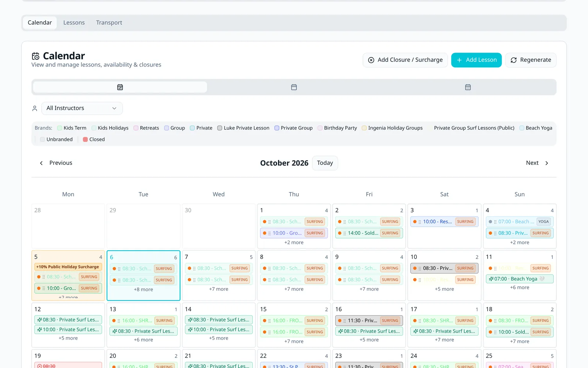Click the drag handle on the 16th's 11:30 - Priv... event
Screen dimensions: 588x368
tap(344, 321)
